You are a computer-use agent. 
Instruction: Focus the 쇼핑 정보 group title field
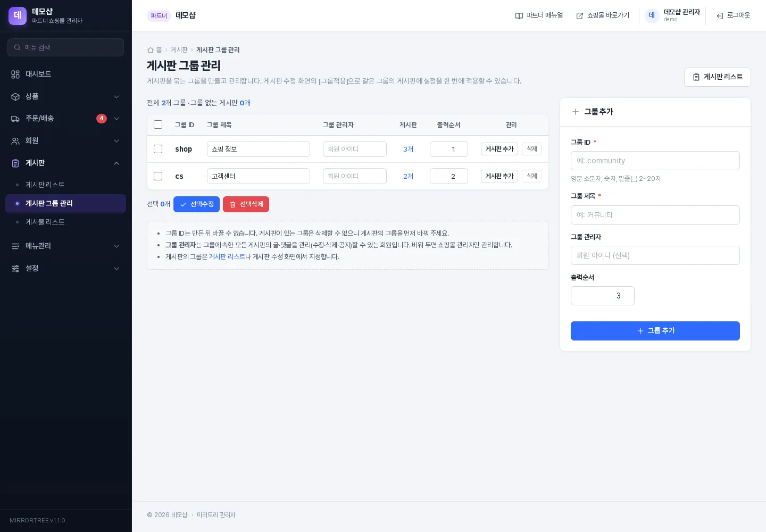pyautogui.click(x=259, y=149)
